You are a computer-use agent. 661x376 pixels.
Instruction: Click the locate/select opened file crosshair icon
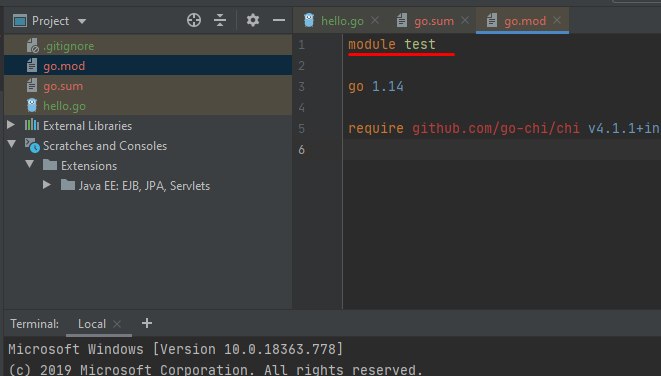193,20
